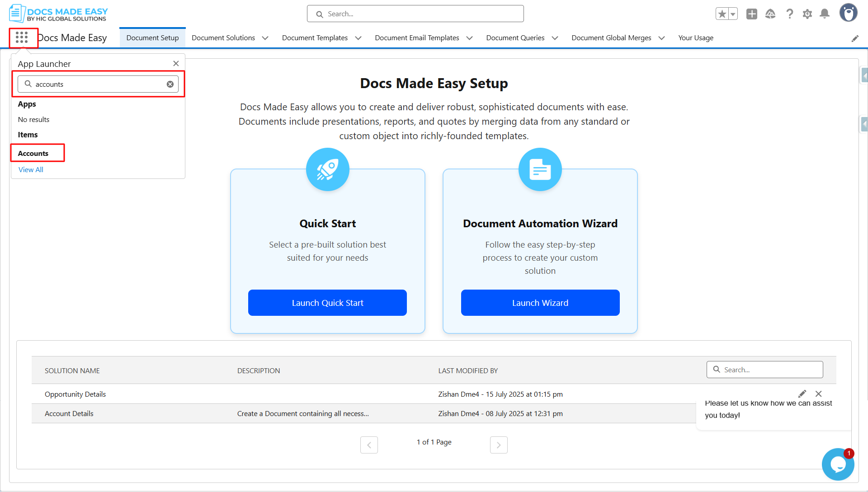Click the DESCRIPTION column header
The width and height of the screenshot is (868, 492).
click(x=259, y=370)
